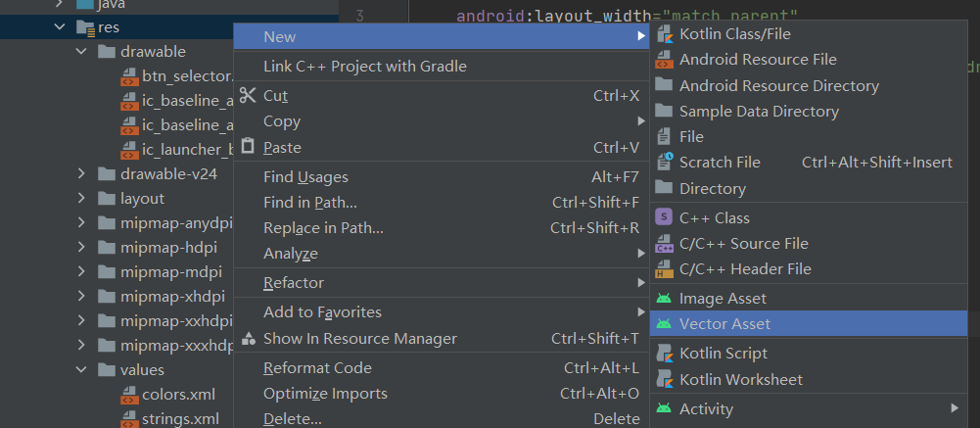
Task: Expand the mipmap-mdpi folder
Action: pos(81,271)
